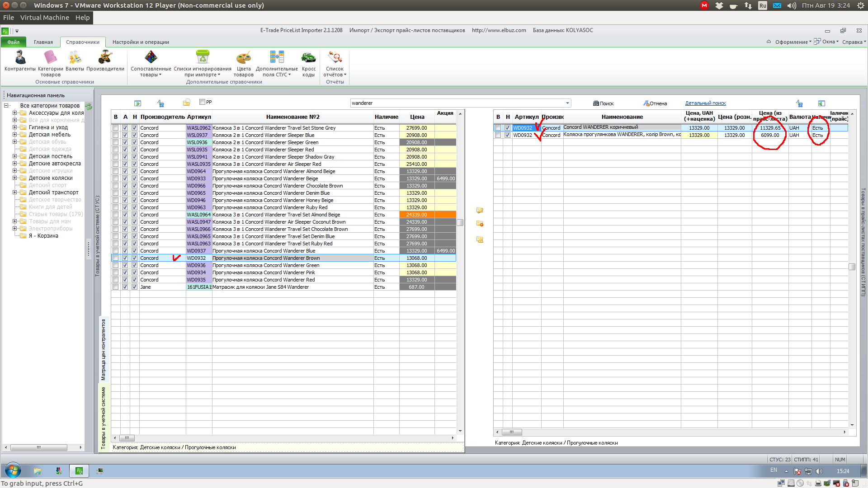This screenshot has width=868, height=488.
Task: Click the bottom folder-search icon between tables
Action: (480, 239)
